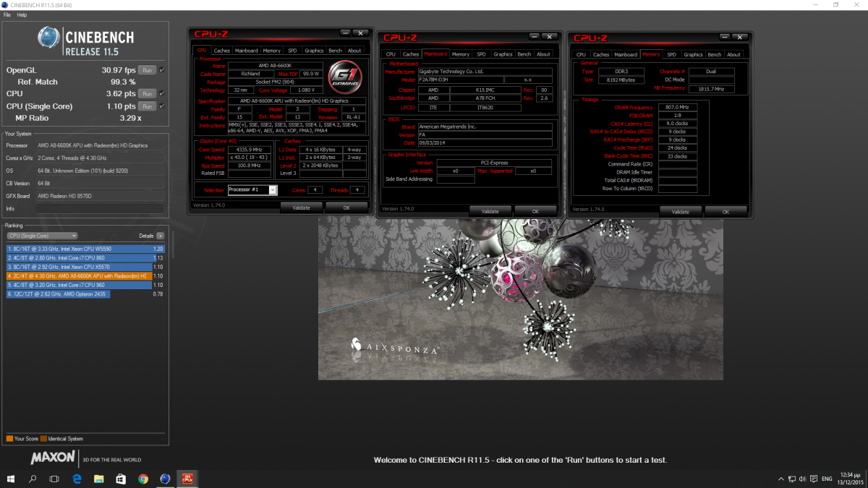The image size is (868, 488).
Task: Select ranking row Intel Xeon CPU W5590
Action: [x=85, y=248]
